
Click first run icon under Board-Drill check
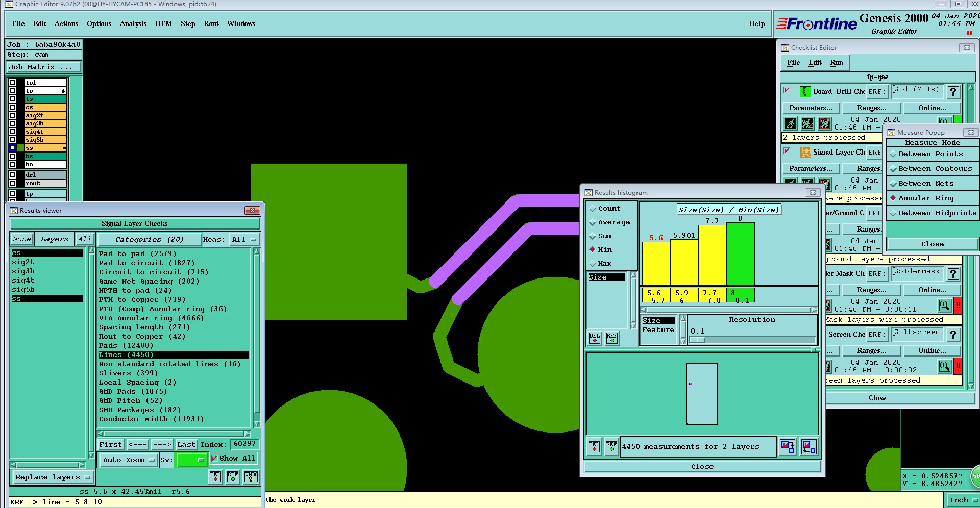790,123
